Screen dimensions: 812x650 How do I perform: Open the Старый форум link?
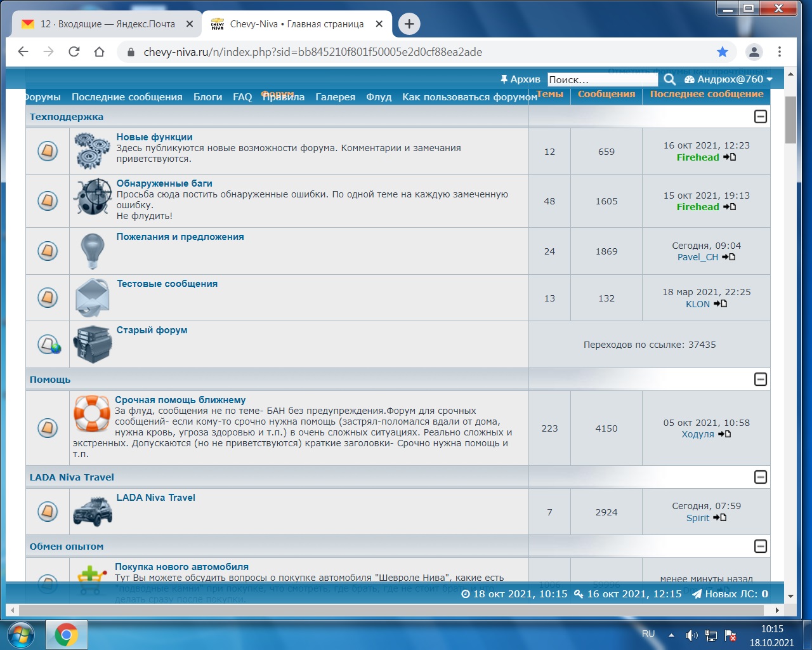[152, 330]
